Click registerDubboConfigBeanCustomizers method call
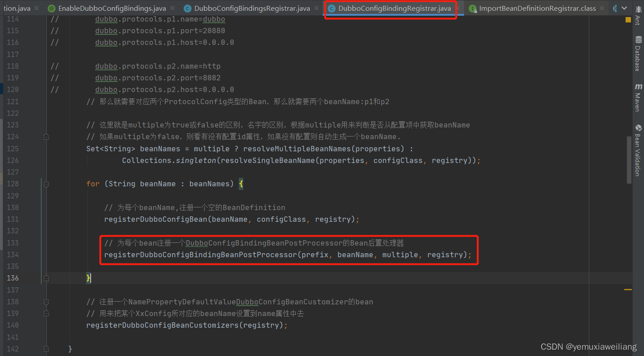 [x=162, y=325]
